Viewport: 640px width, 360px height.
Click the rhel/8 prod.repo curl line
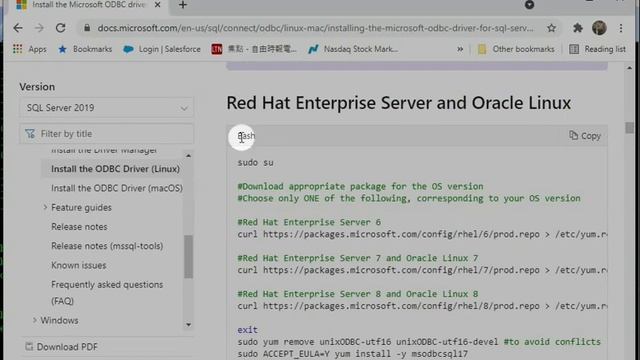422,306
